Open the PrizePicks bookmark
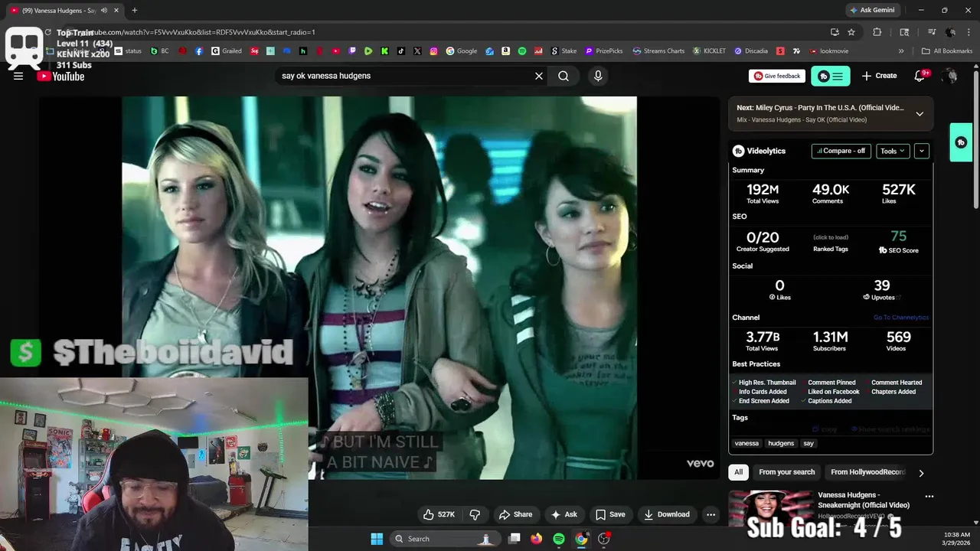 tap(603, 51)
